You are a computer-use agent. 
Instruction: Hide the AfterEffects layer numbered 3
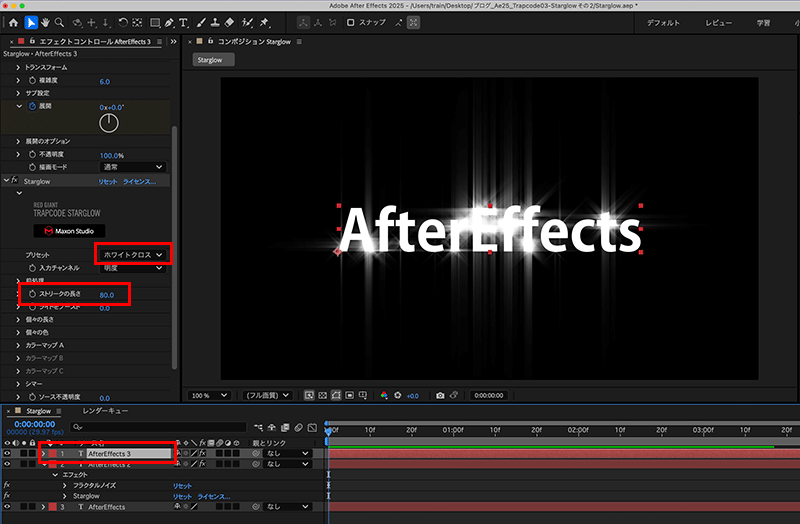tap(7, 507)
